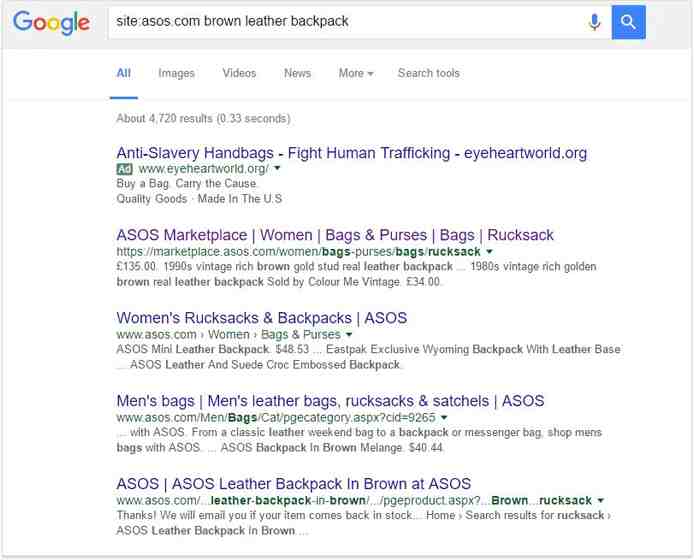Click the marketplace.asos.com green URL text
Image resolution: width=694 pixels, height=560 pixels.
[298, 252]
